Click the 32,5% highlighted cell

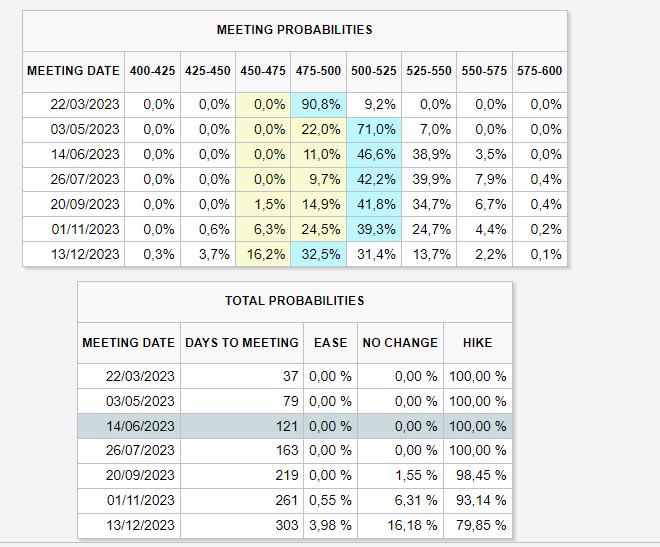point(318,254)
